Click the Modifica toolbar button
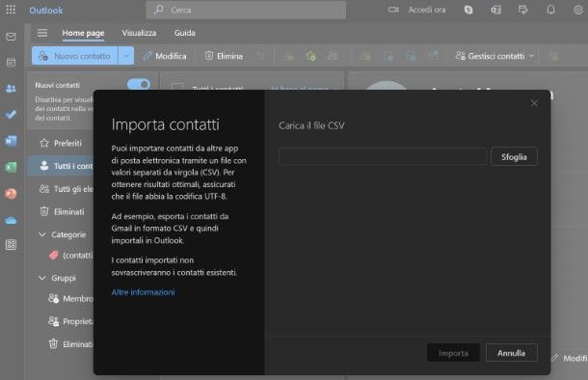Viewport: 588px width, 380px height. 165,56
